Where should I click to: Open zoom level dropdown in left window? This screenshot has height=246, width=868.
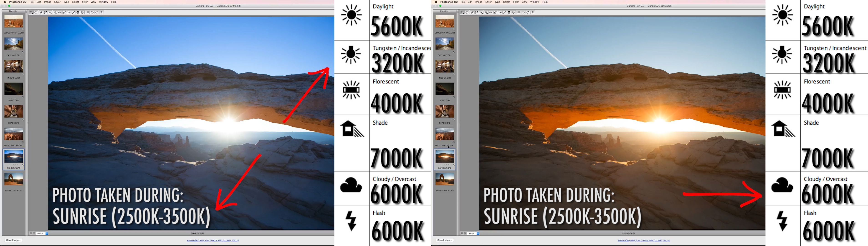click(47, 233)
